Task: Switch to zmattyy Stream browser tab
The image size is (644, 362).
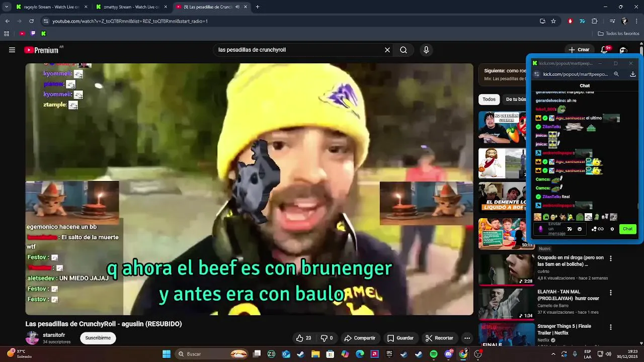Action: (x=131, y=7)
